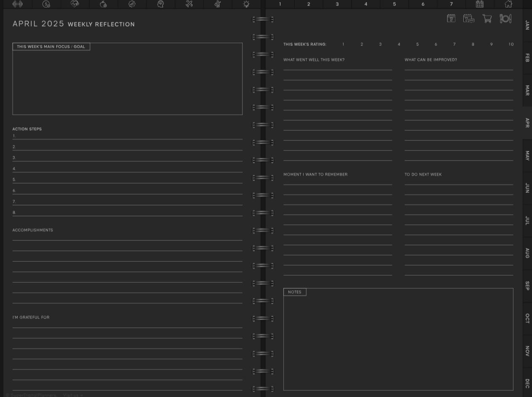This screenshot has width=532, height=397.
Task: Open the airplane travel planner icon
Action: (x=189, y=4)
